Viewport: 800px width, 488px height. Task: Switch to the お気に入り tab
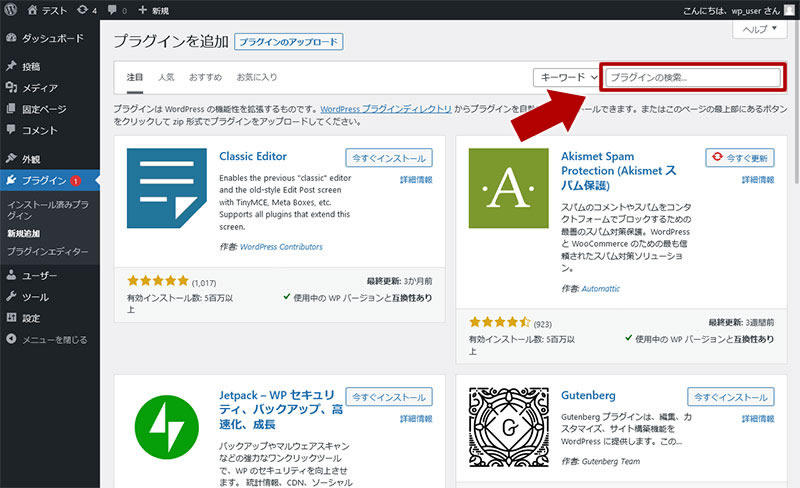(x=257, y=77)
